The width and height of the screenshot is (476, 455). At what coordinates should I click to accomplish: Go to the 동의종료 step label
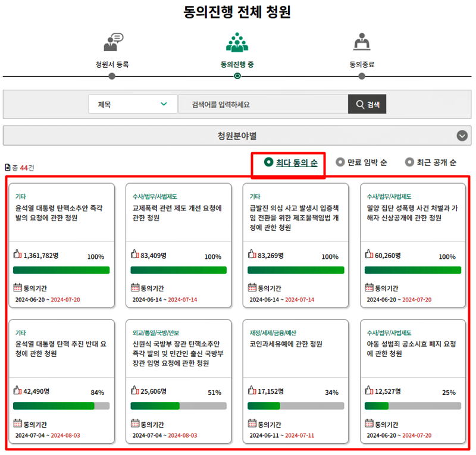click(362, 64)
